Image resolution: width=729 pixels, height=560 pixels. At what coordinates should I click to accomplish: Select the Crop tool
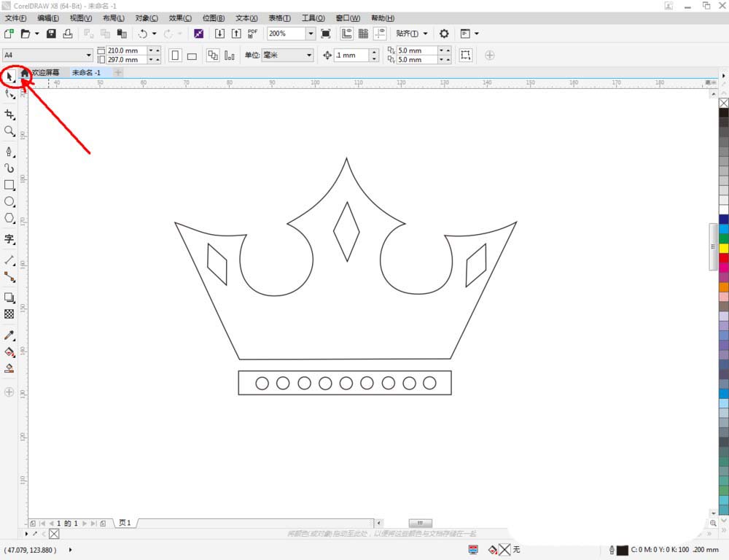pyautogui.click(x=9, y=114)
